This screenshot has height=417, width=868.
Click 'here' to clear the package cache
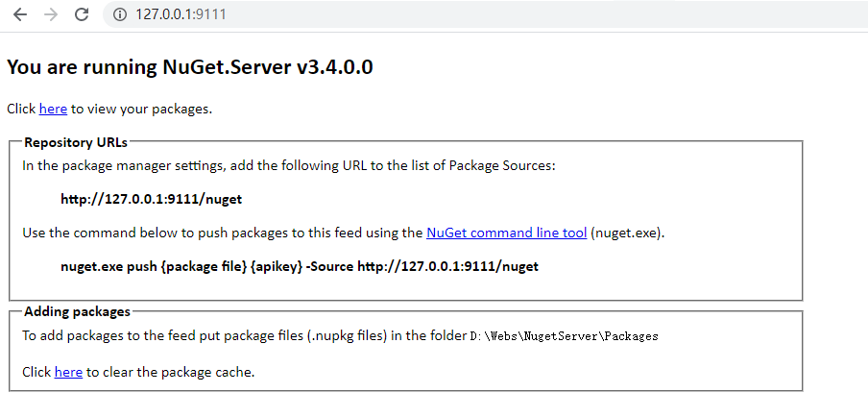click(x=68, y=372)
